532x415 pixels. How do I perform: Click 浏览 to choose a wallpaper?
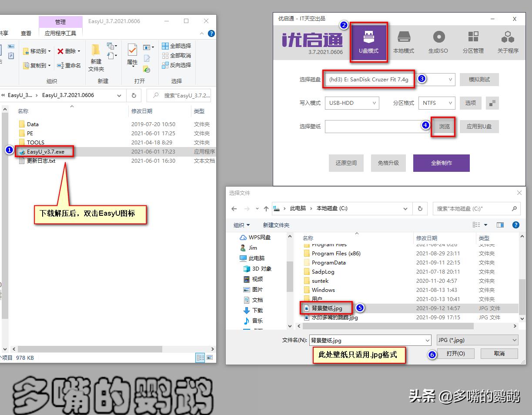(444, 127)
